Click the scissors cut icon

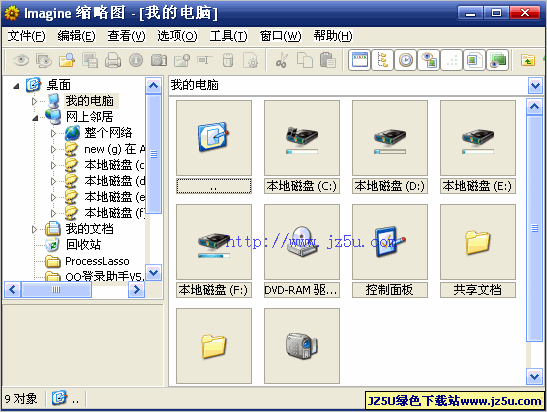point(282,60)
